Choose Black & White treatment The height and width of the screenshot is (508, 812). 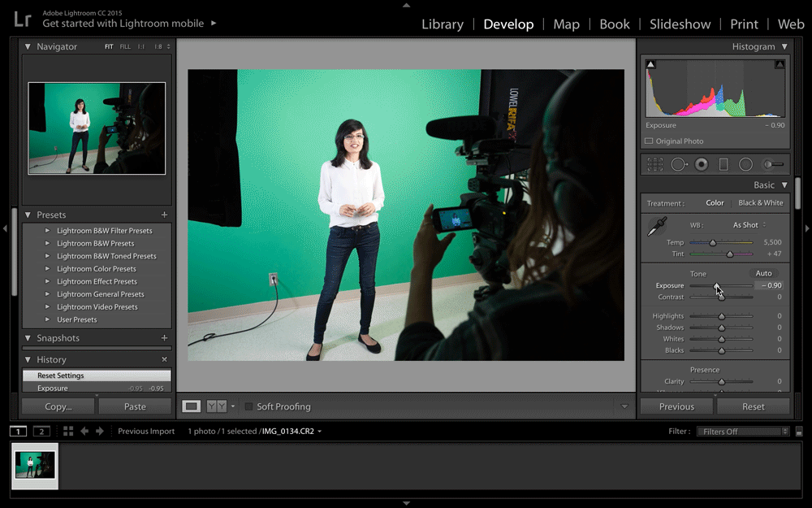[761, 203]
